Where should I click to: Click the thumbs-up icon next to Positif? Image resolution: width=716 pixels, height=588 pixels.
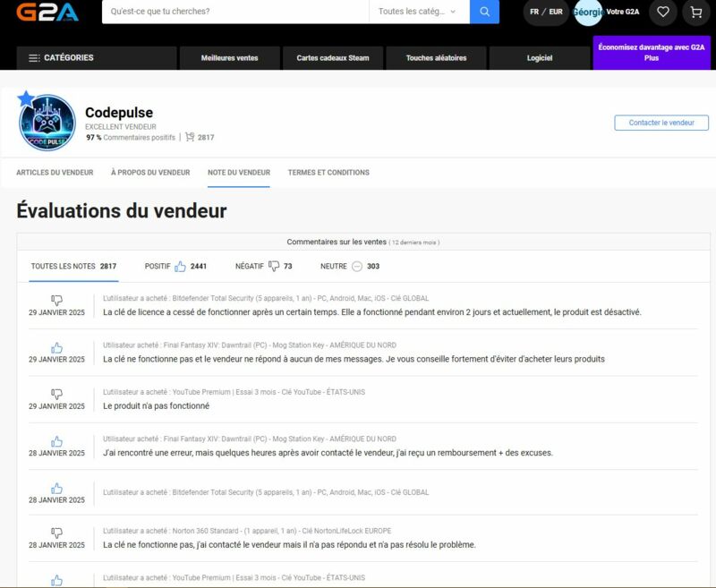pyautogui.click(x=181, y=266)
